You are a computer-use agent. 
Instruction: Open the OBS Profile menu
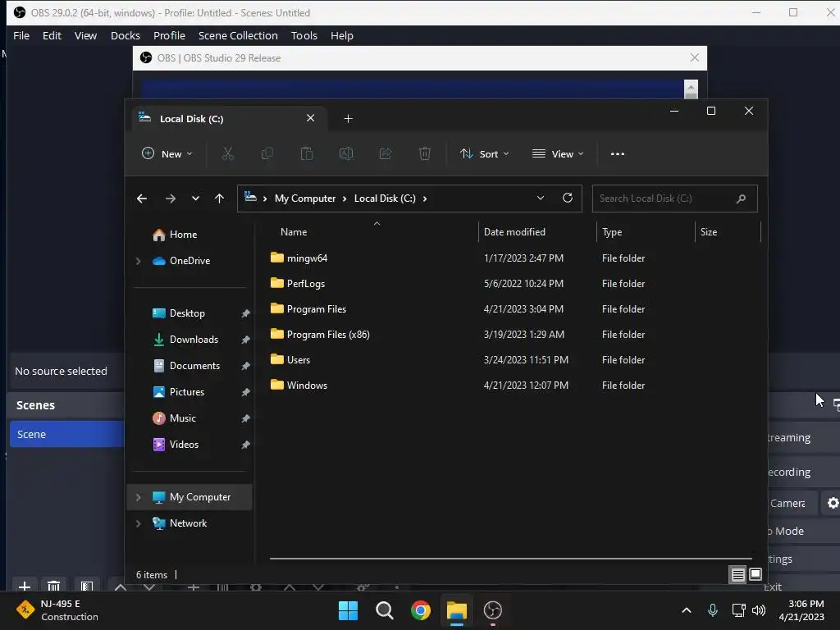[169, 35]
